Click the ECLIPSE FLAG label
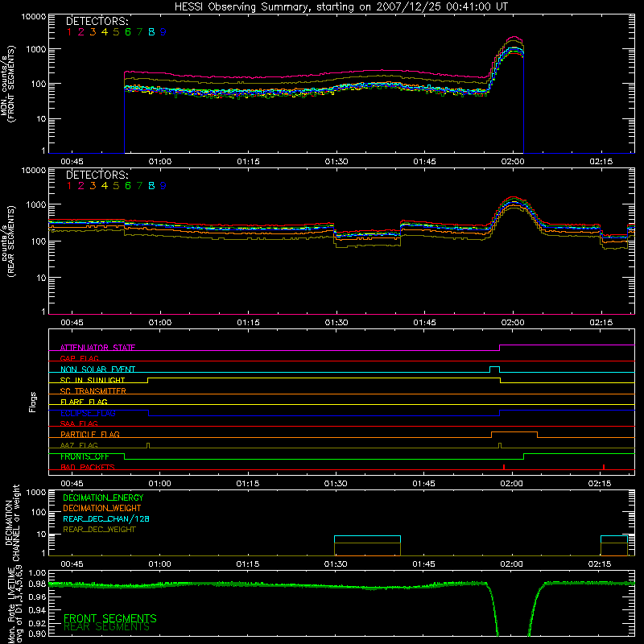This screenshot has height=644, width=644. [88, 413]
